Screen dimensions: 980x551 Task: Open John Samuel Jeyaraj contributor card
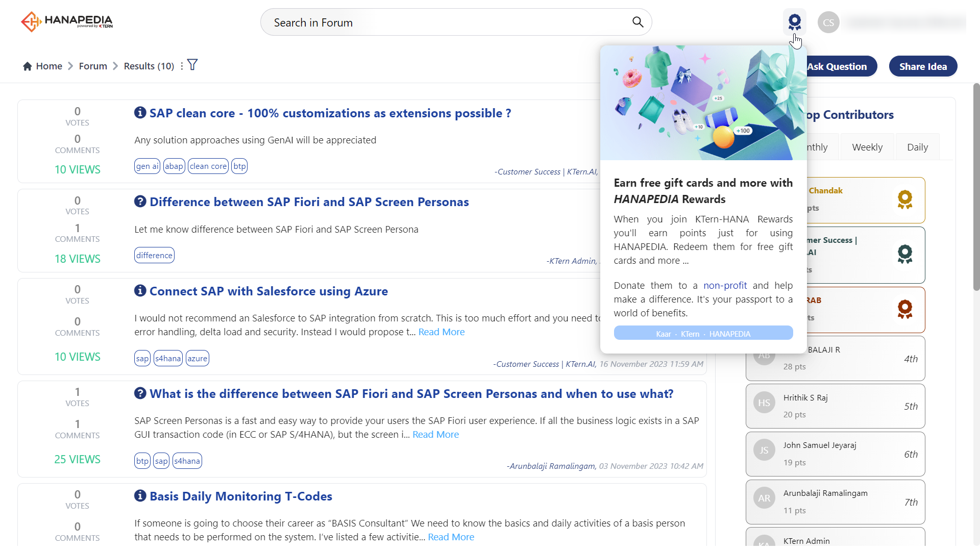click(835, 454)
